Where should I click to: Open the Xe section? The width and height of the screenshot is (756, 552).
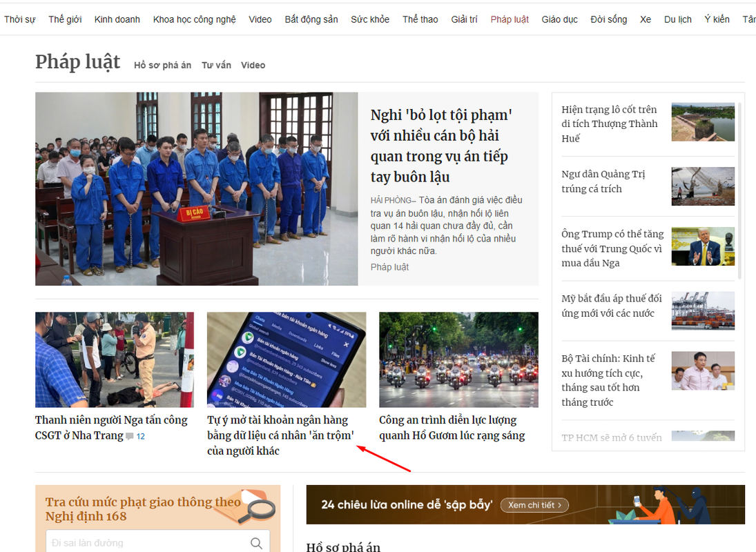click(646, 19)
